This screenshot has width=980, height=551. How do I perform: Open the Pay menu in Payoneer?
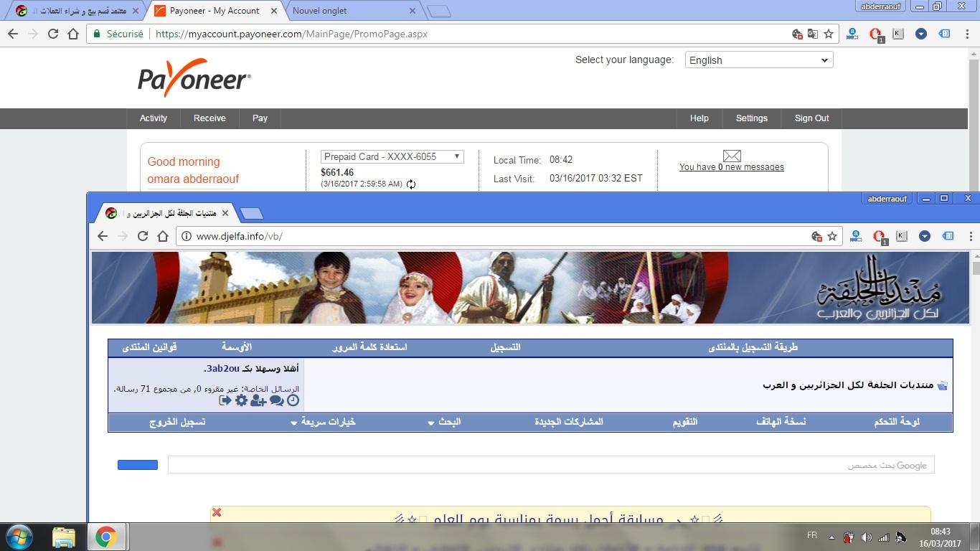click(260, 118)
